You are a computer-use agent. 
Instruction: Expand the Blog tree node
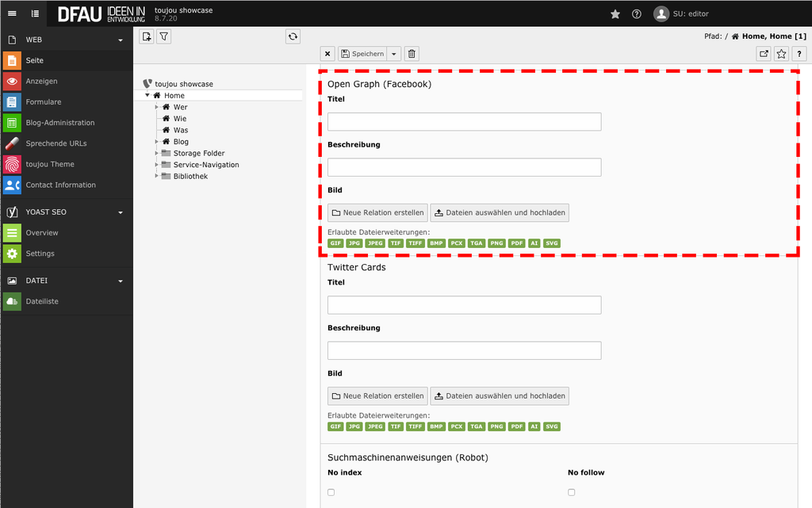[x=157, y=142]
